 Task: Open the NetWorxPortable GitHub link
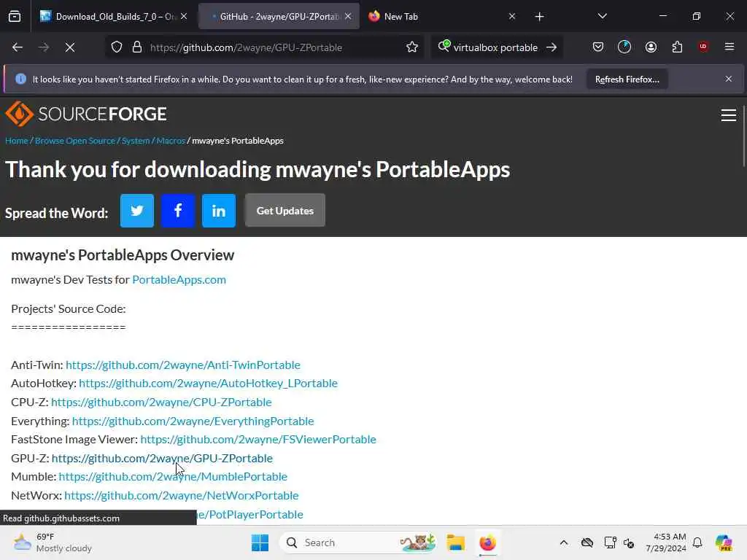click(x=182, y=496)
